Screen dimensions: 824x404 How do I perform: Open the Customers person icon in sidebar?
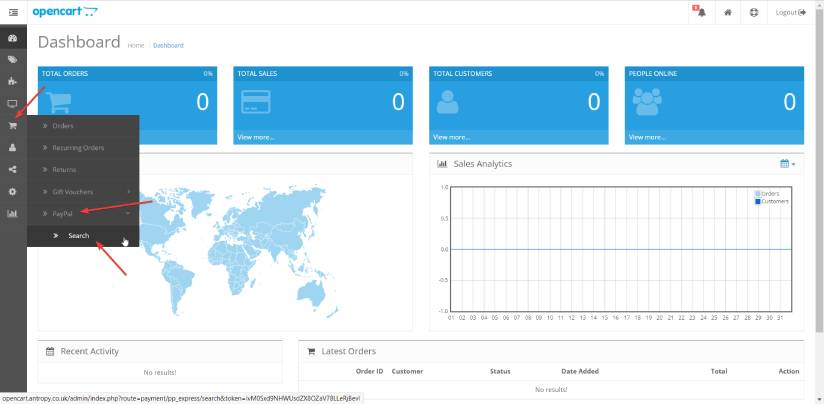point(13,147)
